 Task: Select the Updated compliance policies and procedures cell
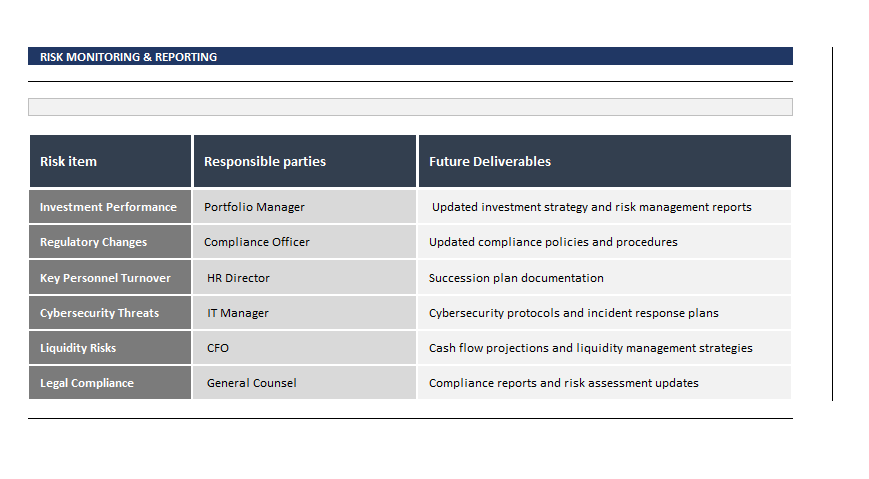coord(605,242)
